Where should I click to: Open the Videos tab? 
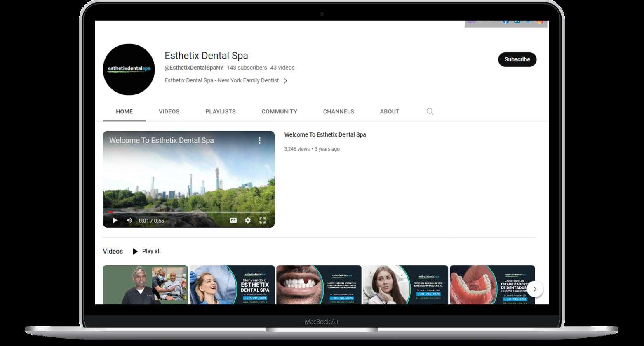pos(169,111)
